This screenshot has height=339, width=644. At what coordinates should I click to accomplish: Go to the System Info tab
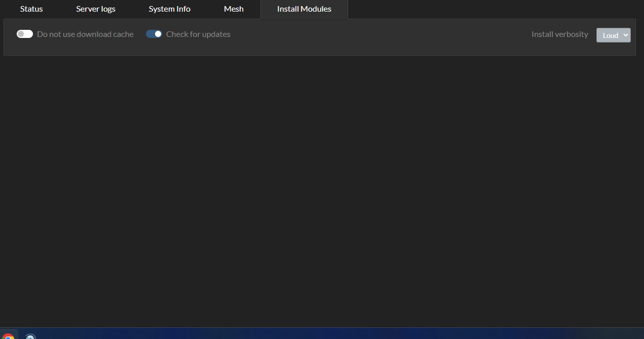170,9
